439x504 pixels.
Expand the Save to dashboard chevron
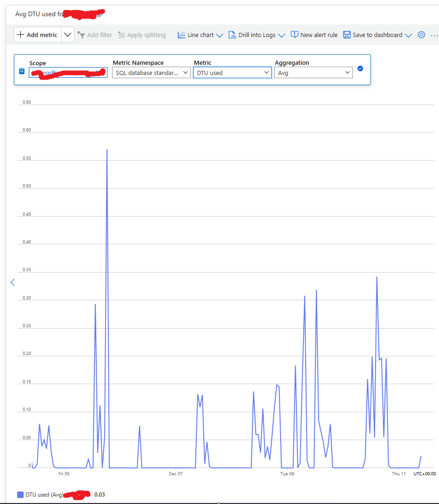tap(408, 35)
